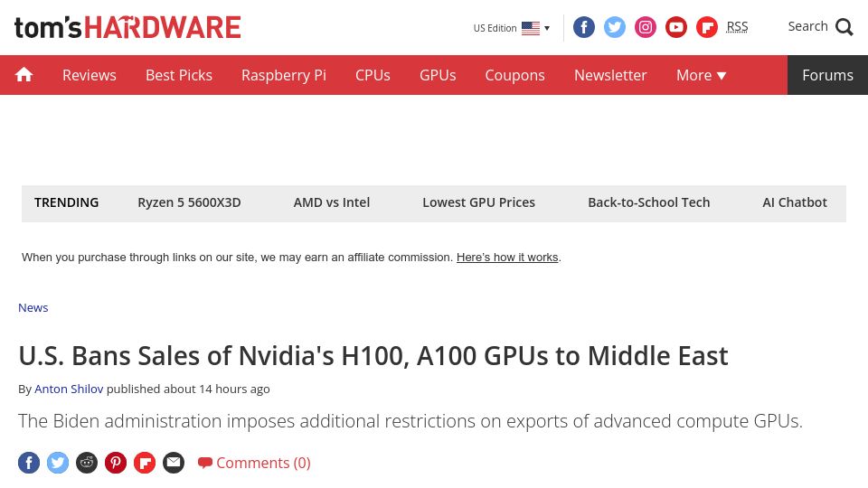The height and width of the screenshot is (488, 868).
Task: Open the header YouTube icon
Action: coord(676,27)
